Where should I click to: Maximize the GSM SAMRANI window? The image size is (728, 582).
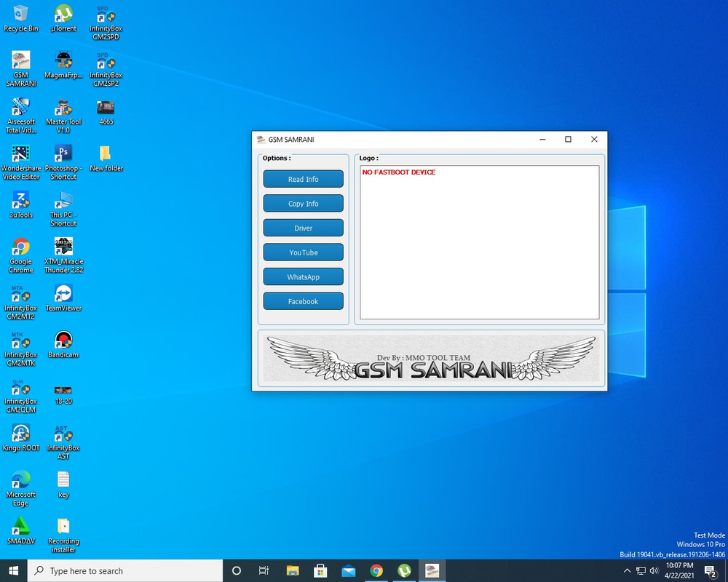pyautogui.click(x=568, y=139)
